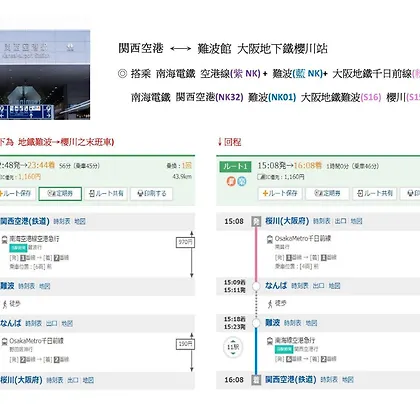The width and height of the screenshot is (420, 420).
Task: Click the blue round icon under ルート1
Action: (242, 181)
